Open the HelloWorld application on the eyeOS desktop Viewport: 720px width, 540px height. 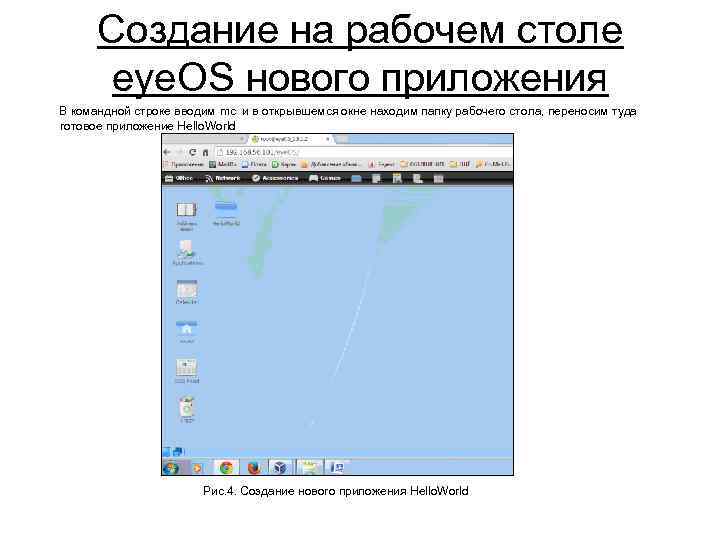pos(226,213)
